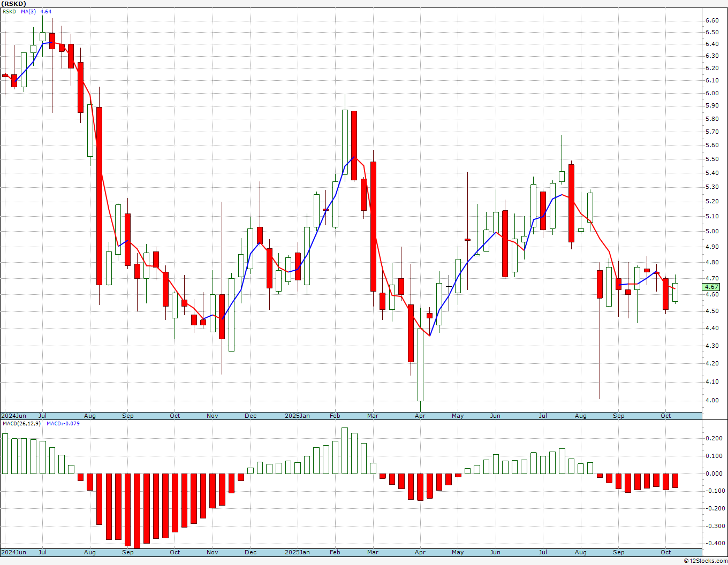
Task: Click Nov on the price chart date axis
Action: (x=213, y=416)
